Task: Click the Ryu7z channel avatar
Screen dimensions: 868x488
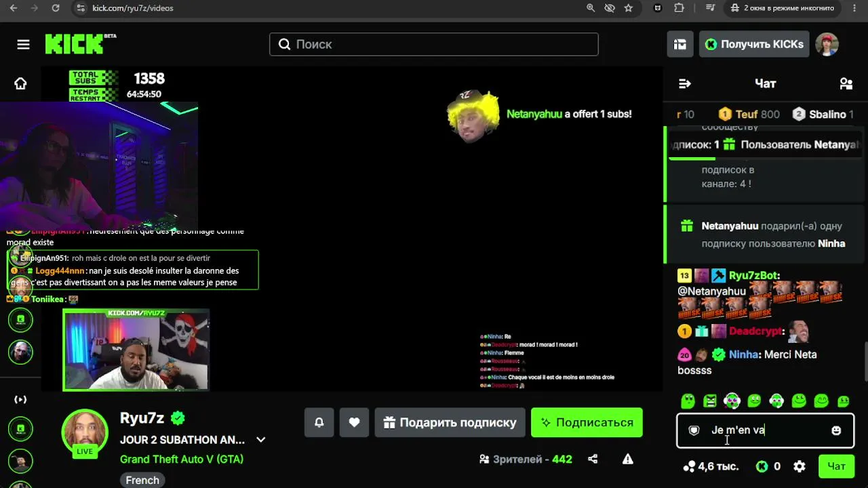Action: (85, 432)
